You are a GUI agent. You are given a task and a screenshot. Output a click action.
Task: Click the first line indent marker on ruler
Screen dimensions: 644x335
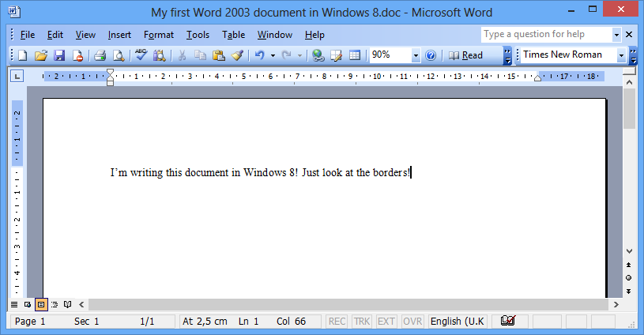pyautogui.click(x=110, y=73)
